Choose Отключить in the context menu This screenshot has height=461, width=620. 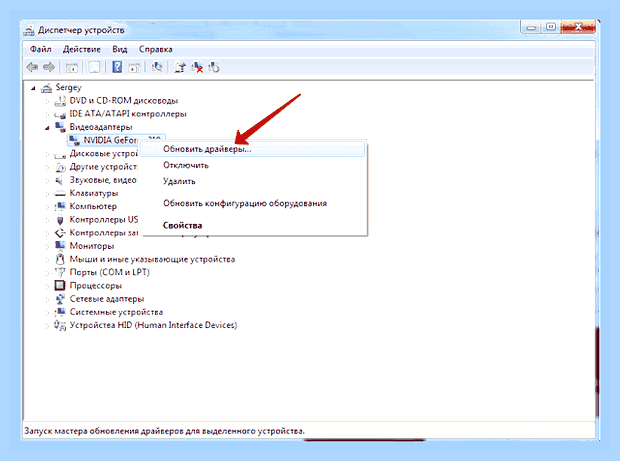(253, 165)
